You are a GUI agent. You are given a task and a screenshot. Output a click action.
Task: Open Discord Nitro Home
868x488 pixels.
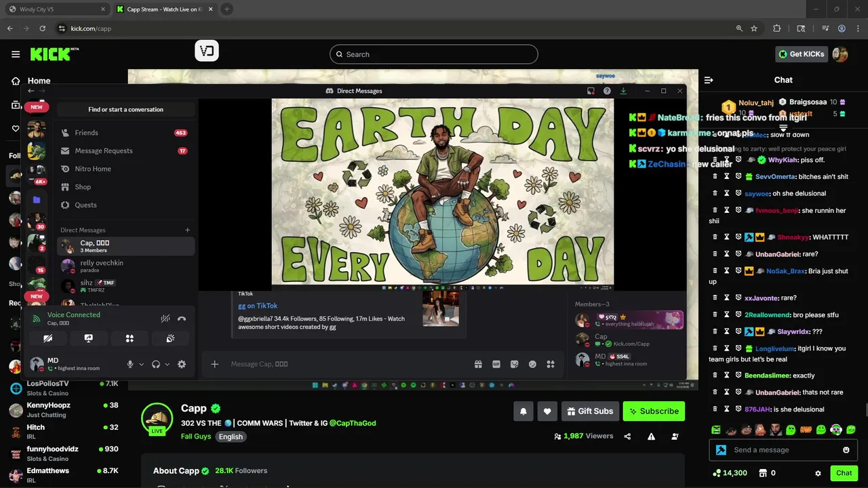pyautogui.click(x=125, y=169)
